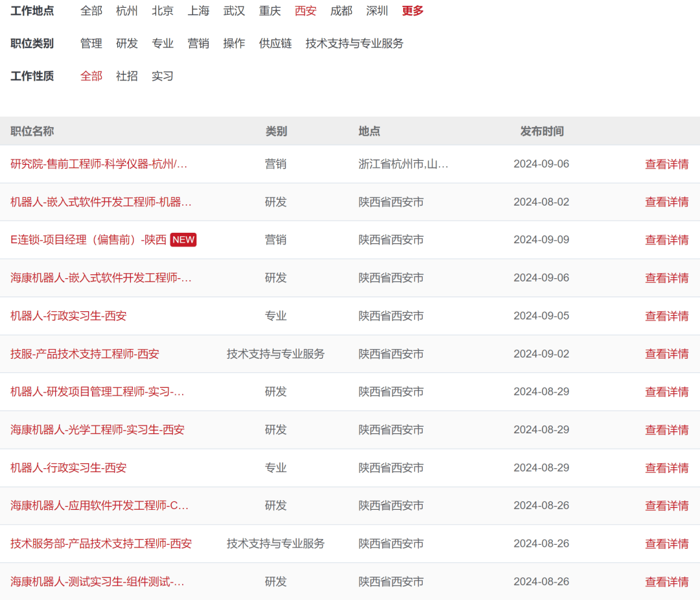The height and width of the screenshot is (600, 700).
Task: View details for 技服-产品技术支持工程师 row
Action: (666, 354)
